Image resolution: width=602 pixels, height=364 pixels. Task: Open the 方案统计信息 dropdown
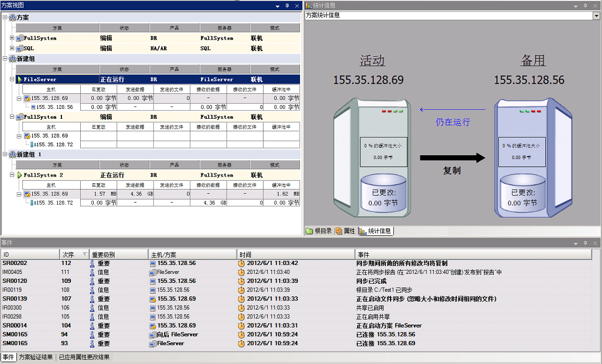[x=596, y=16]
